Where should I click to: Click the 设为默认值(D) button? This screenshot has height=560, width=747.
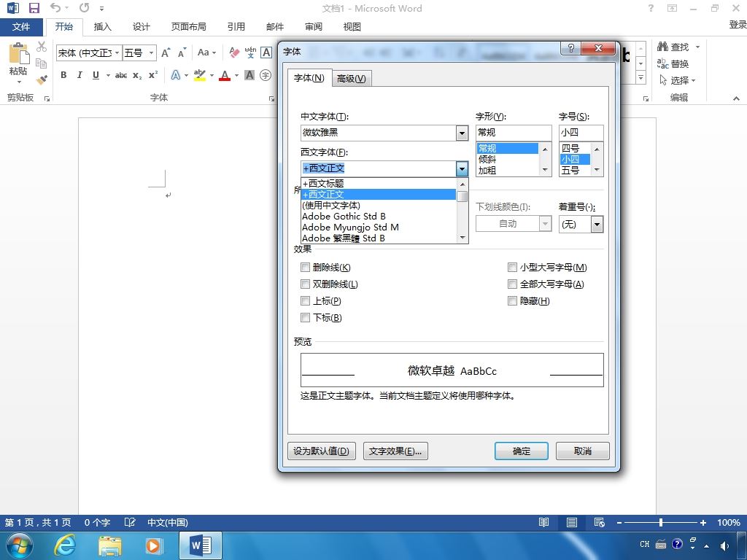click(x=322, y=451)
